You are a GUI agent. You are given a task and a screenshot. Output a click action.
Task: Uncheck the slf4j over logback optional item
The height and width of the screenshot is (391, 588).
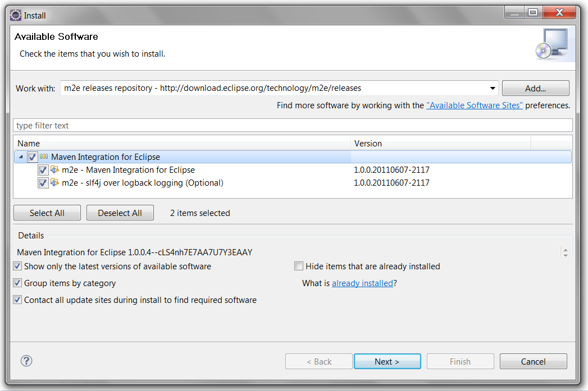pyautogui.click(x=43, y=183)
